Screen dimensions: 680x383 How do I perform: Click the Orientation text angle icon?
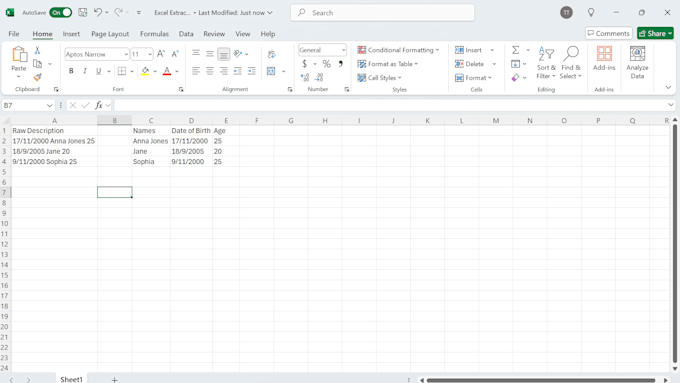[x=238, y=54]
